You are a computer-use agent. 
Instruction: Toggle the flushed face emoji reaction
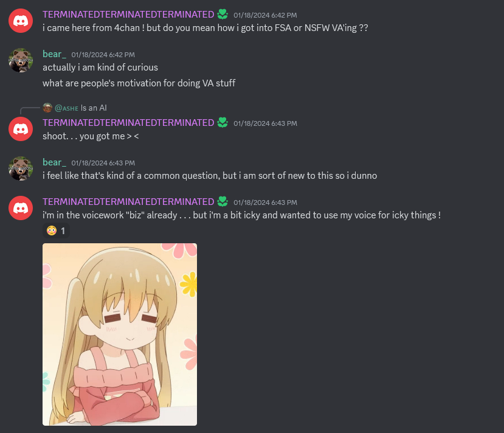(x=57, y=231)
